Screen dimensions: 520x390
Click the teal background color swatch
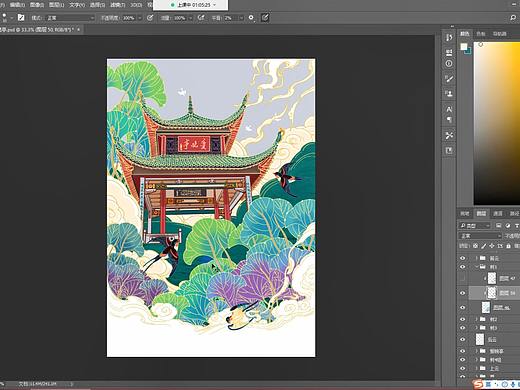pos(470,51)
